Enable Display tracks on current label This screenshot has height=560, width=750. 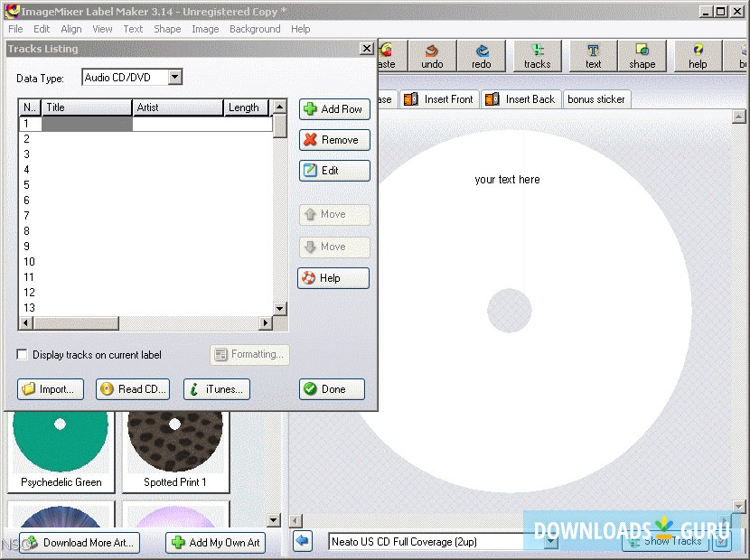[x=22, y=354]
